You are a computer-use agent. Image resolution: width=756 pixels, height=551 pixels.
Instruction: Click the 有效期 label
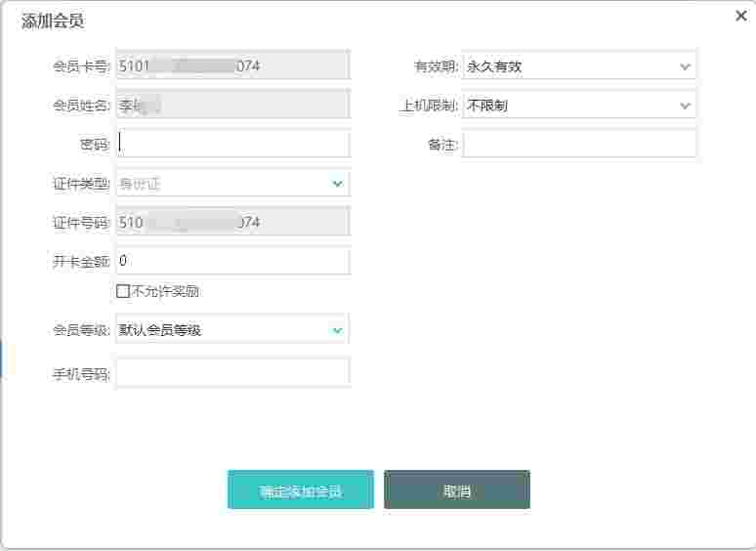point(436,66)
